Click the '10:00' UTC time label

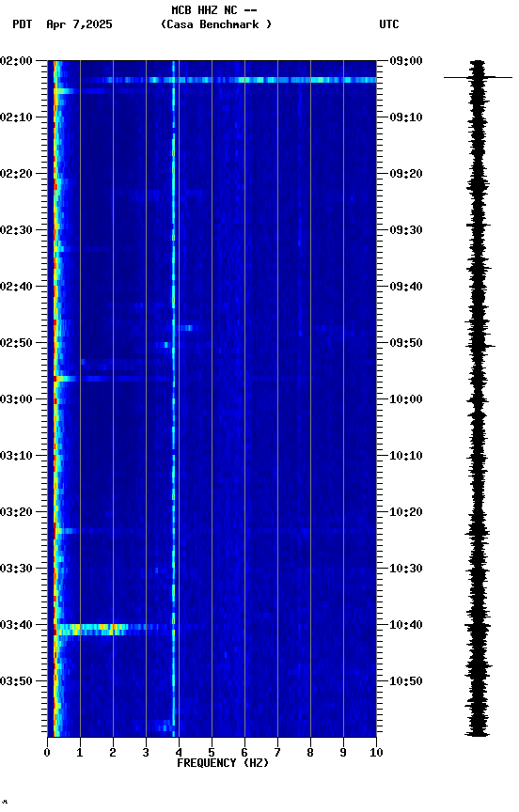[x=406, y=399]
